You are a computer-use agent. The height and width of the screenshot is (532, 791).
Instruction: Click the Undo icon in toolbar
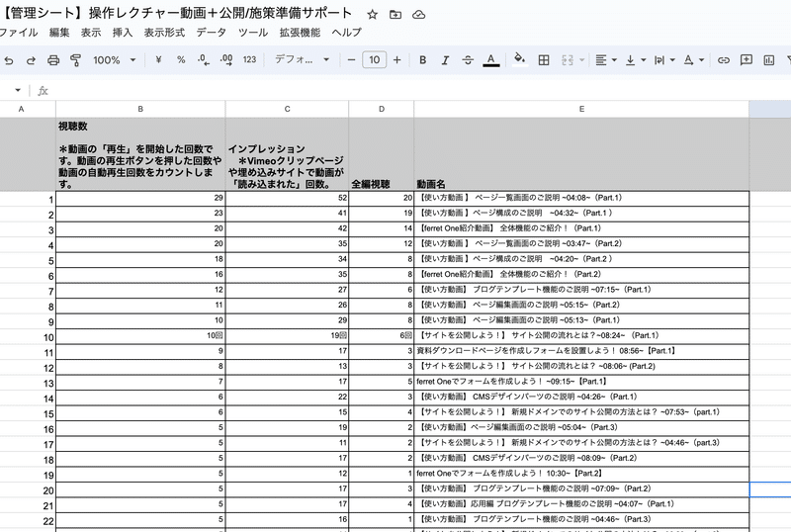pos(9,60)
